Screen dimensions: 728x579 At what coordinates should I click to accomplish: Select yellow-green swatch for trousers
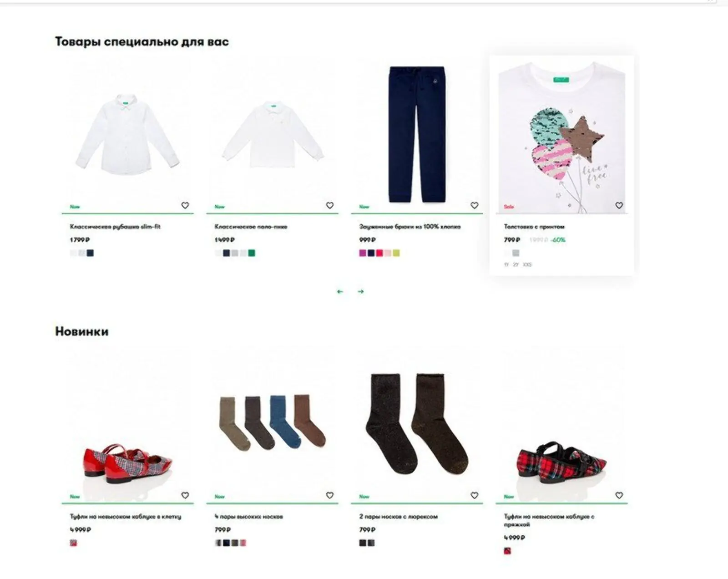tap(396, 253)
